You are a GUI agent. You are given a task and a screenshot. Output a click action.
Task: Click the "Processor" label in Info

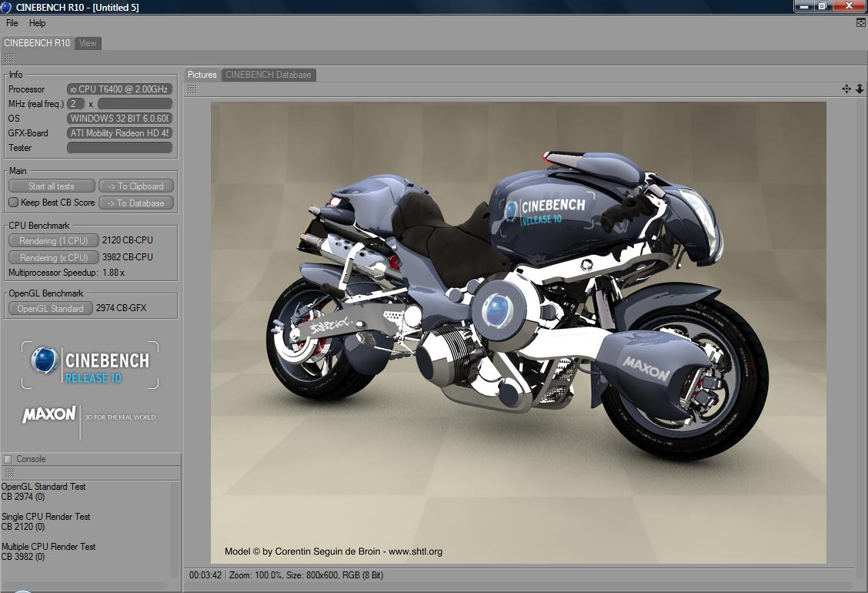27,89
